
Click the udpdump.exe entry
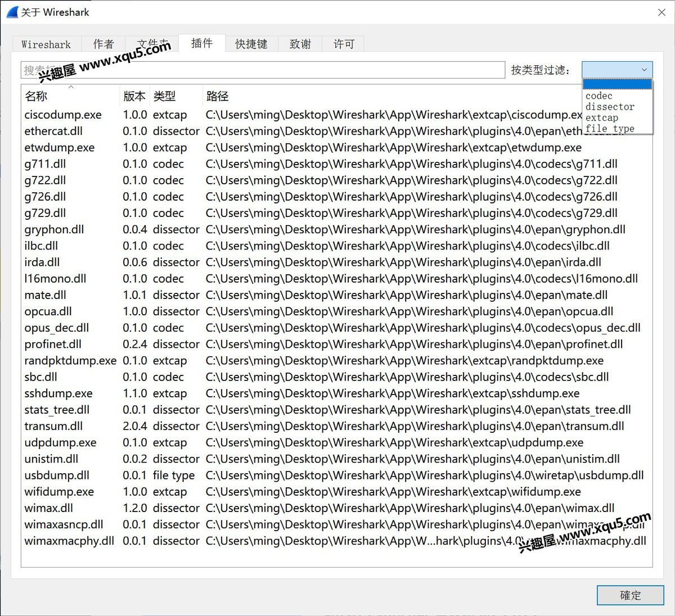(60, 442)
